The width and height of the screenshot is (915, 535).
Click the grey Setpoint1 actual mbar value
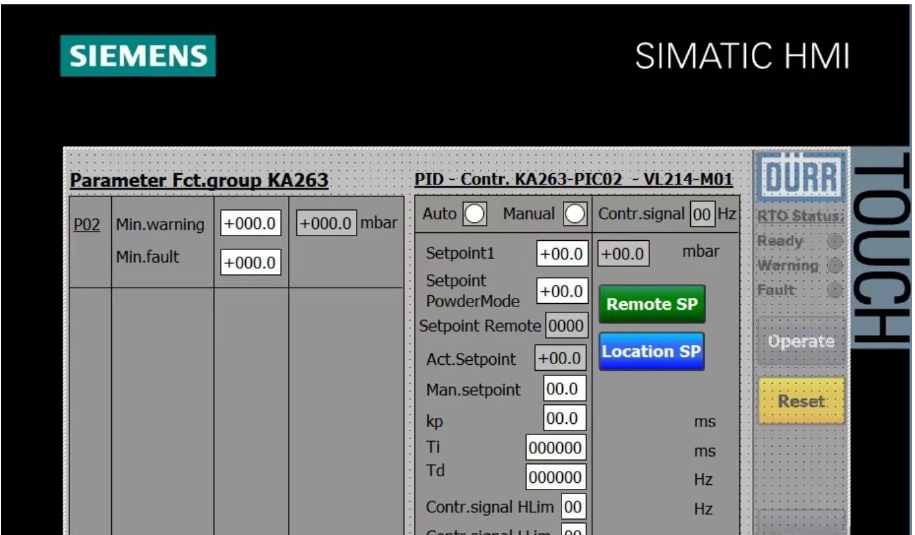[623, 254]
